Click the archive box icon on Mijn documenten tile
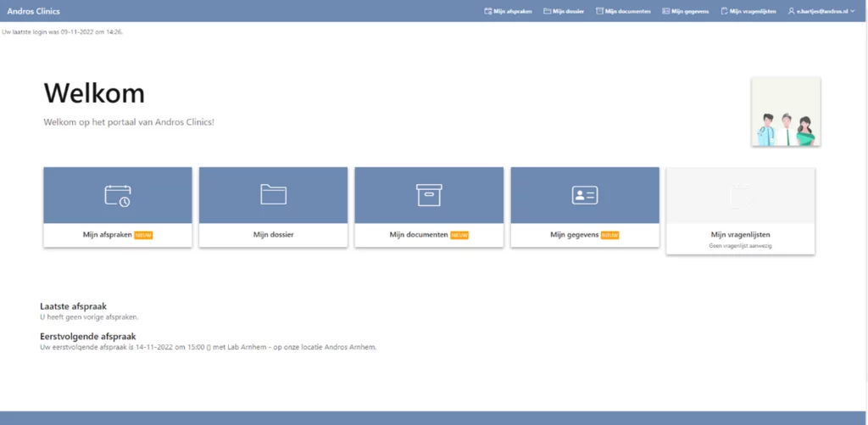This screenshot has width=868, height=425. [x=429, y=195]
